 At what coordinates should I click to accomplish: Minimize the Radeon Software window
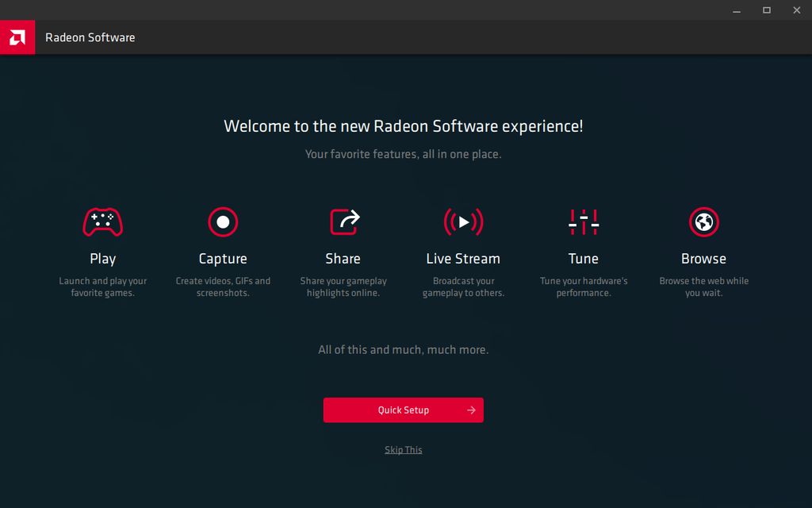(737, 10)
